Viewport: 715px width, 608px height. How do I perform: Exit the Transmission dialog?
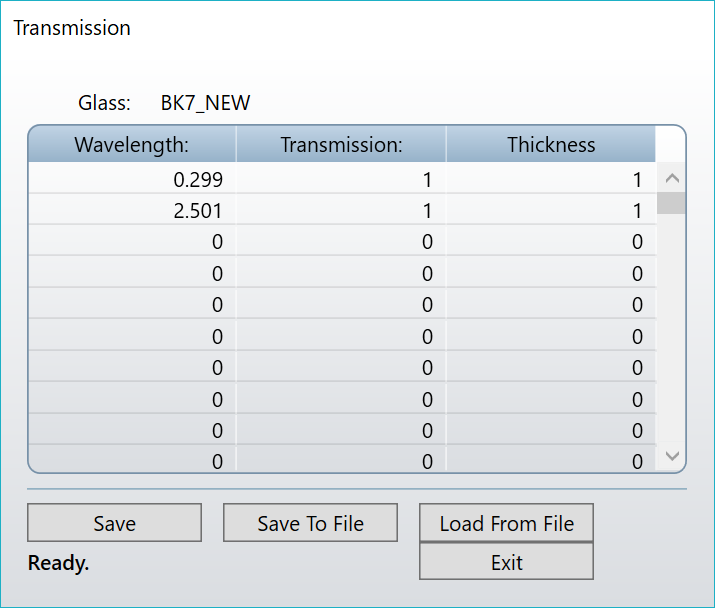click(x=507, y=561)
